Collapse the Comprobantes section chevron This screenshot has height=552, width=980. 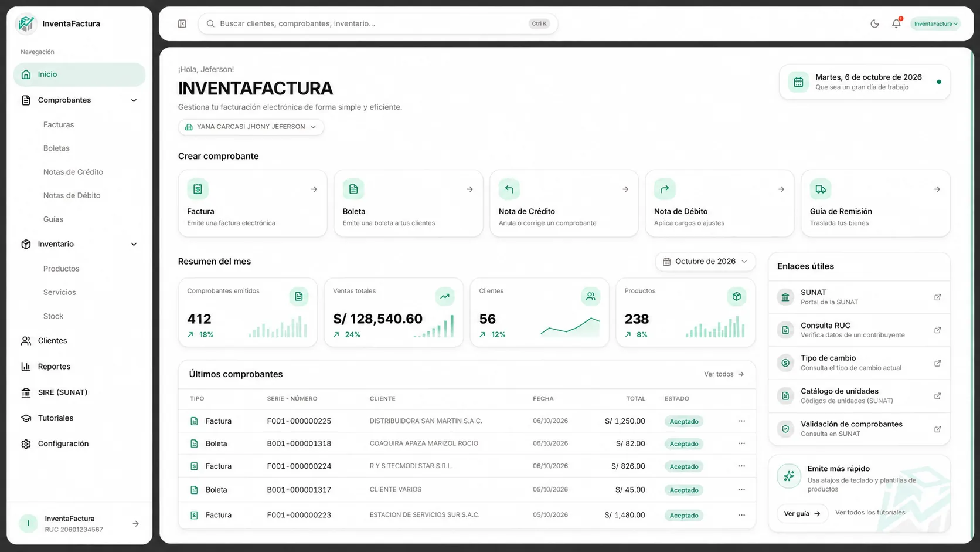point(134,100)
